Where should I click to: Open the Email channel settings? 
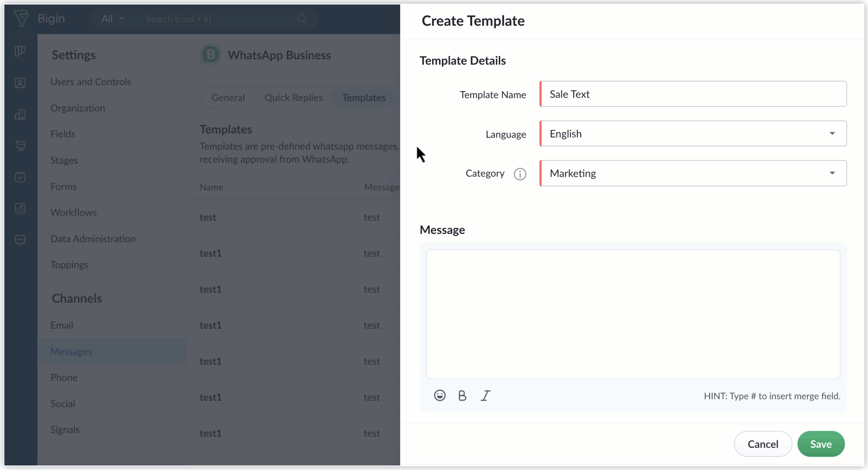coord(61,325)
